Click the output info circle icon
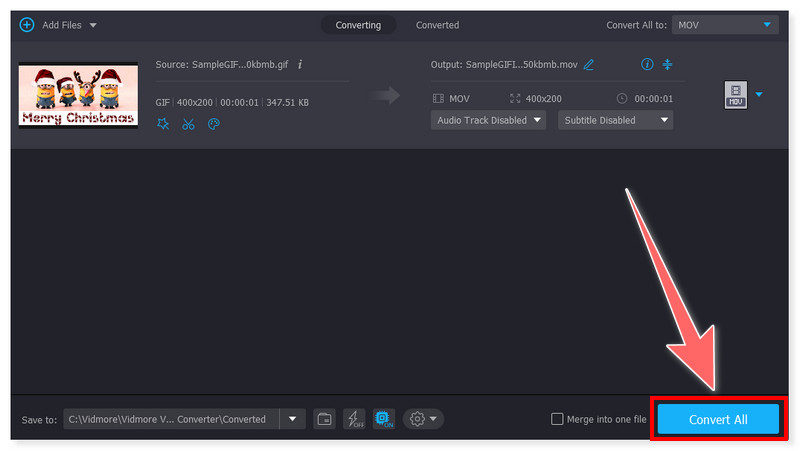 coord(647,65)
